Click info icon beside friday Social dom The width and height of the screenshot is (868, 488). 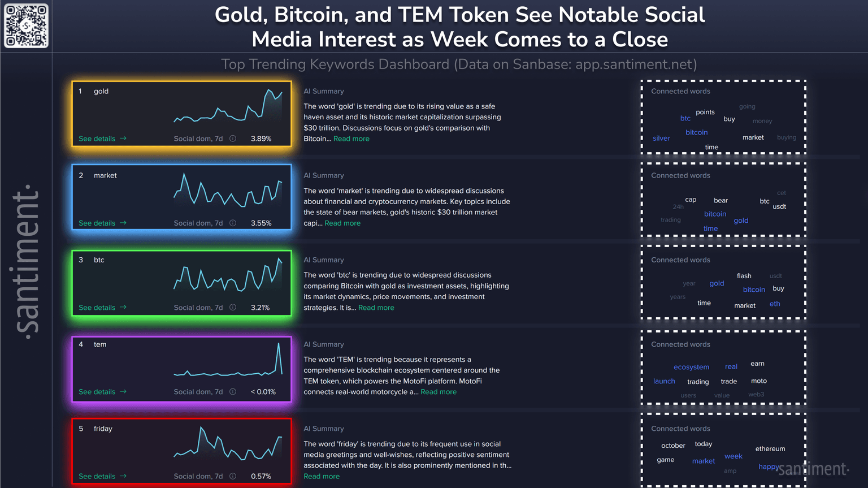tap(233, 476)
